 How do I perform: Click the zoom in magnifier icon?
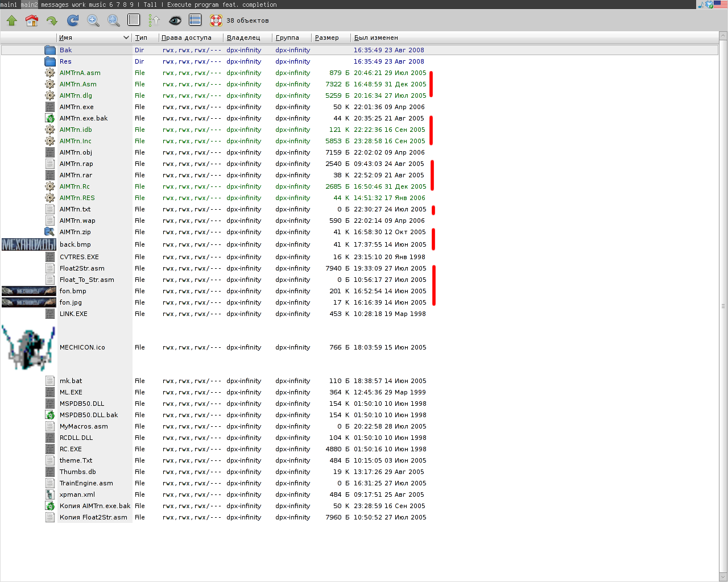[93, 21]
